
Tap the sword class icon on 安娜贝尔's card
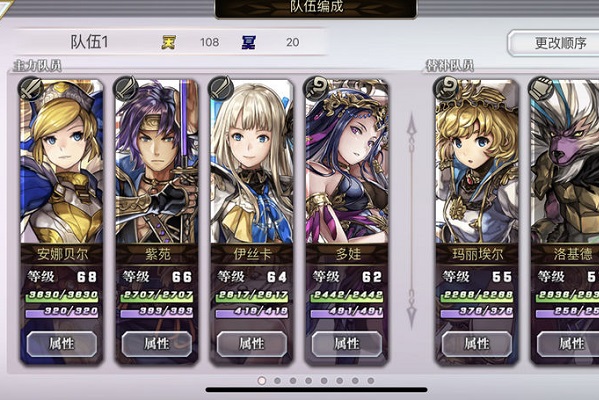(x=31, y=89)
